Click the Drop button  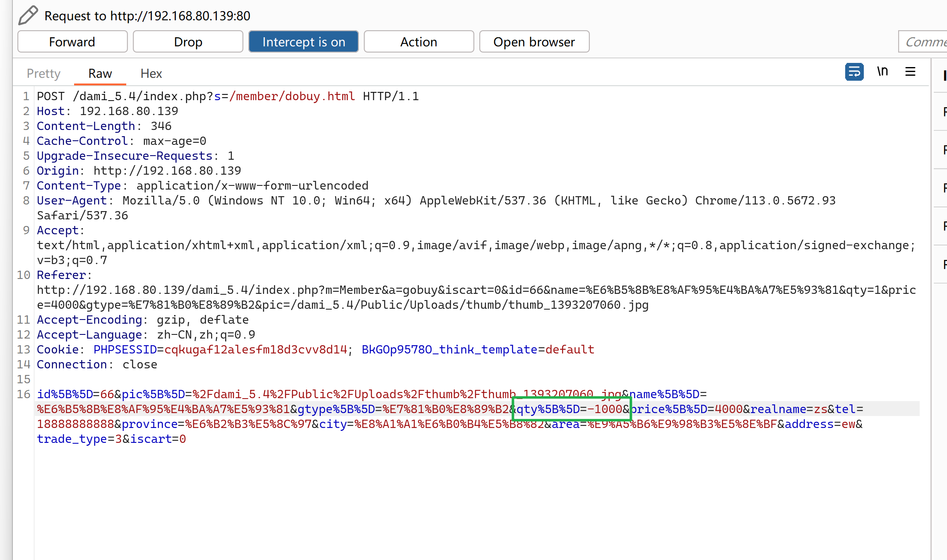(x=188, y=41)
